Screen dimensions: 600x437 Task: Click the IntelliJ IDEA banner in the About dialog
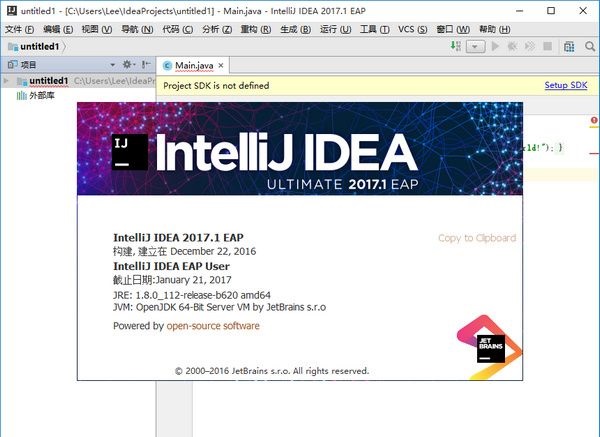coord(300,148)
